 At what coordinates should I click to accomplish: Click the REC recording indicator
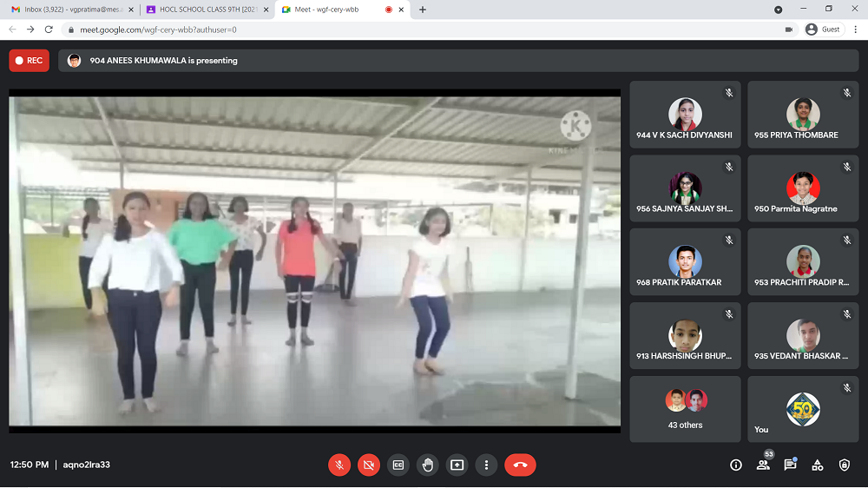29,61
